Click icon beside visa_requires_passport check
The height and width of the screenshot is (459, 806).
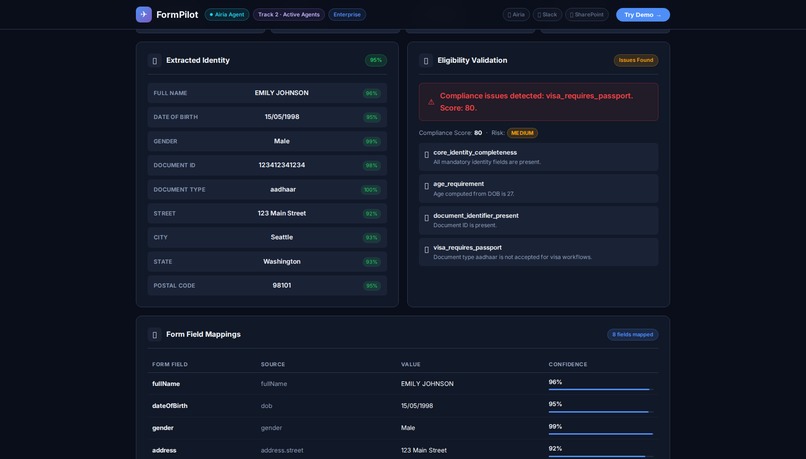426,250
